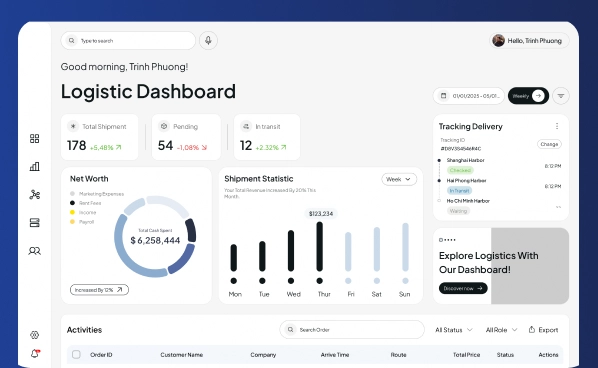Click the In transit card icon
Image resolution: width=598 pixels, height=368 pixels.
[x=246, y=126]
